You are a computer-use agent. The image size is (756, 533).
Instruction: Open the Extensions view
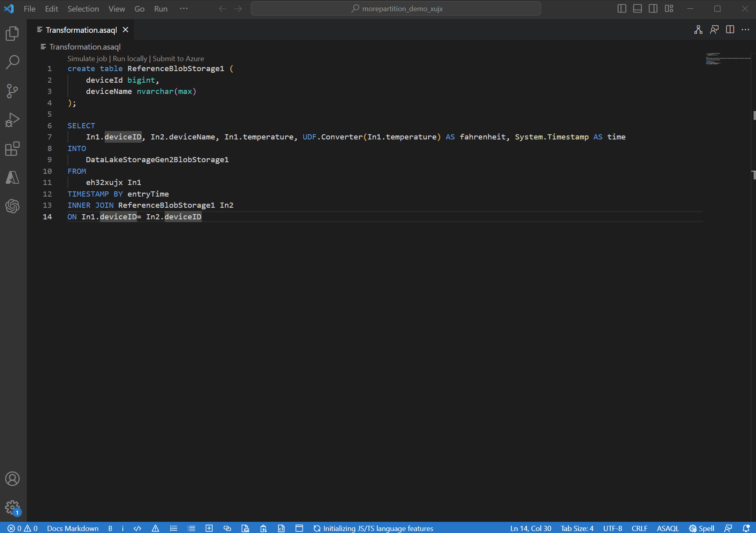click(x=12, y=149)
